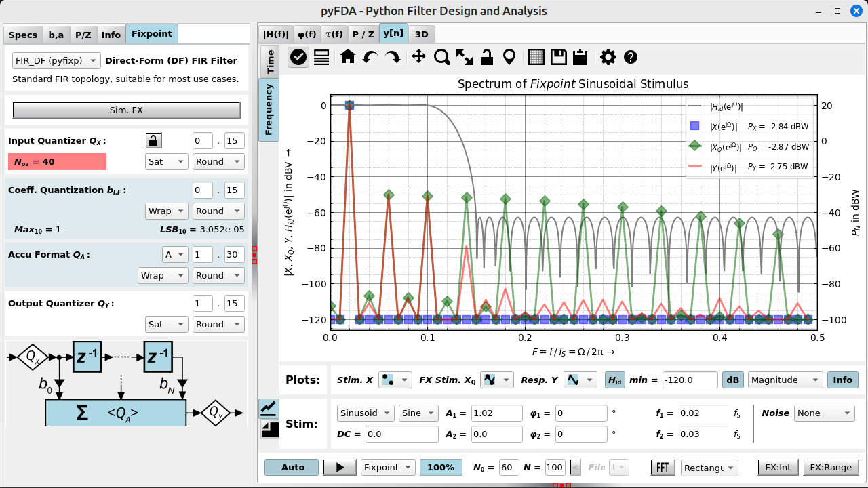This screenshot has width=868, height=488.
Task: Open the FIR_DF (pyfixp) filter dropdown
Action: coord(56,60)
